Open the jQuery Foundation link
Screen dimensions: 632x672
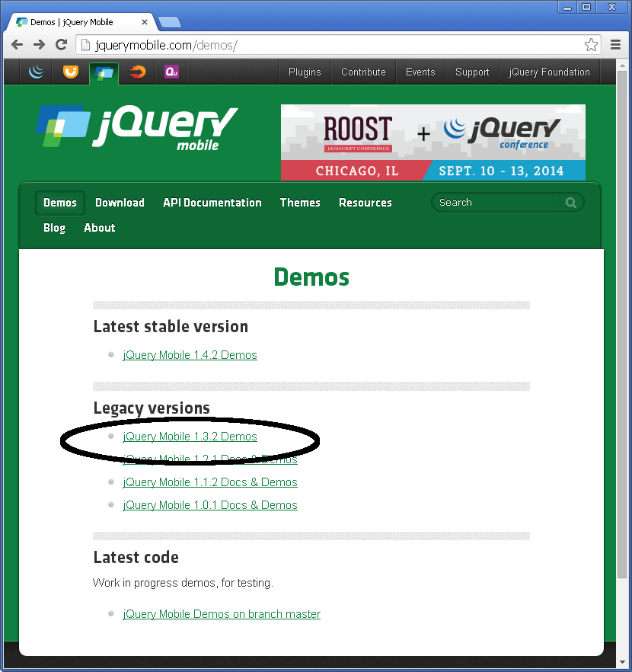point(549,72)
